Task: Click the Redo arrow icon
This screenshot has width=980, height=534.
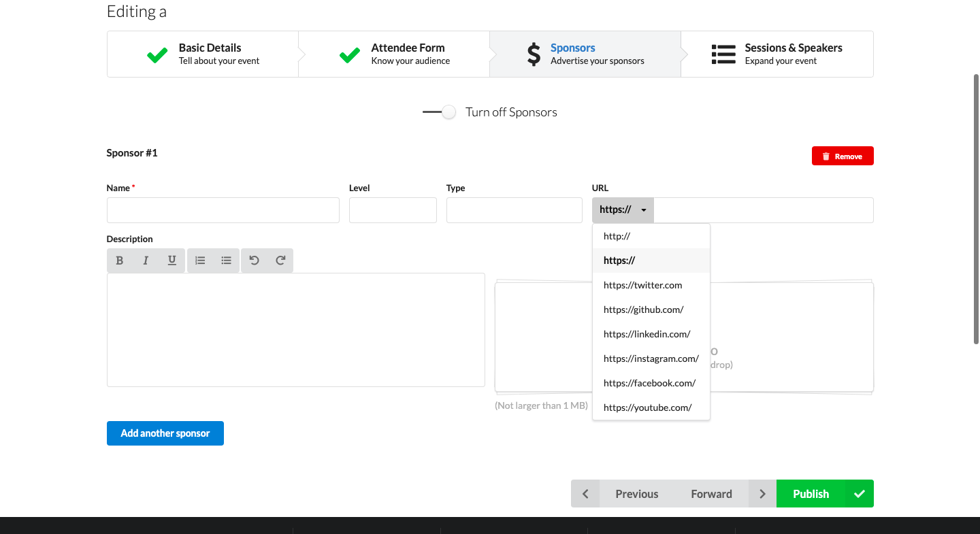Action: [x=280, y=261]
